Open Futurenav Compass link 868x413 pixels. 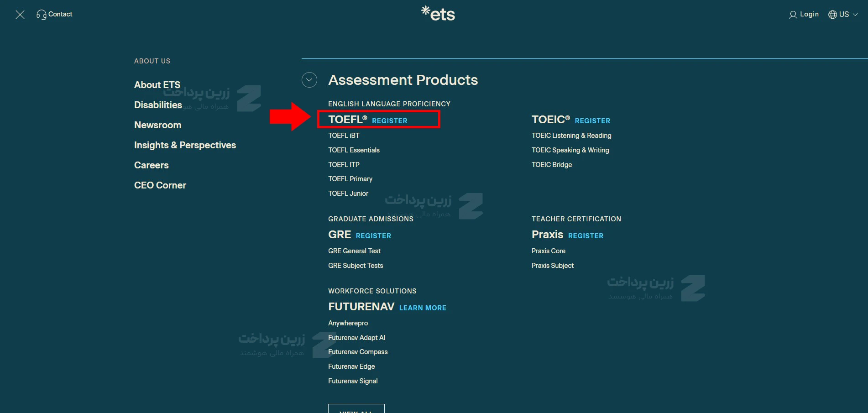pyautogui.click(x=358, y=352)
